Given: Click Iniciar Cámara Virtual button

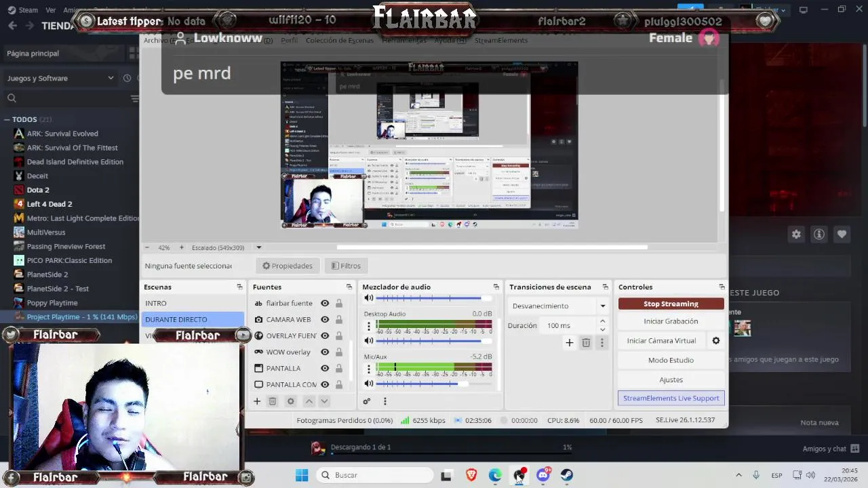Looking at the screenshot, I should [x=661, y=341].
